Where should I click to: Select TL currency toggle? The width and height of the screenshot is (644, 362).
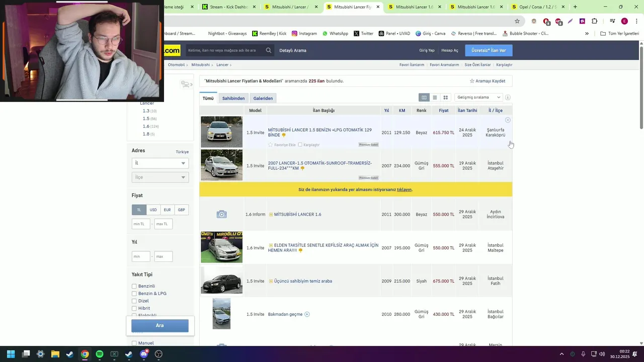[x=139, y=210]
